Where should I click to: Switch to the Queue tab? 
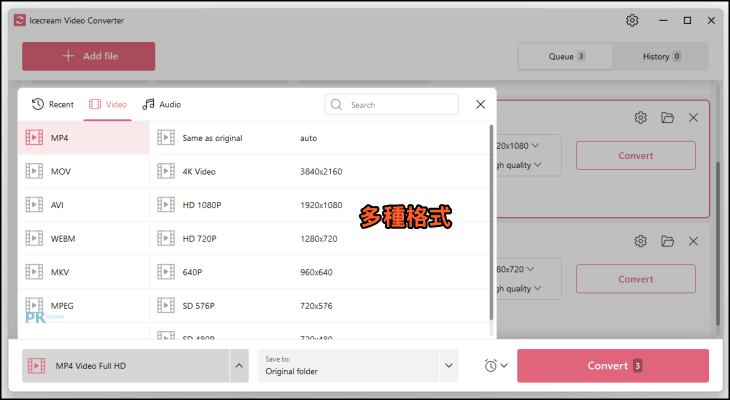tap(566, 56)
